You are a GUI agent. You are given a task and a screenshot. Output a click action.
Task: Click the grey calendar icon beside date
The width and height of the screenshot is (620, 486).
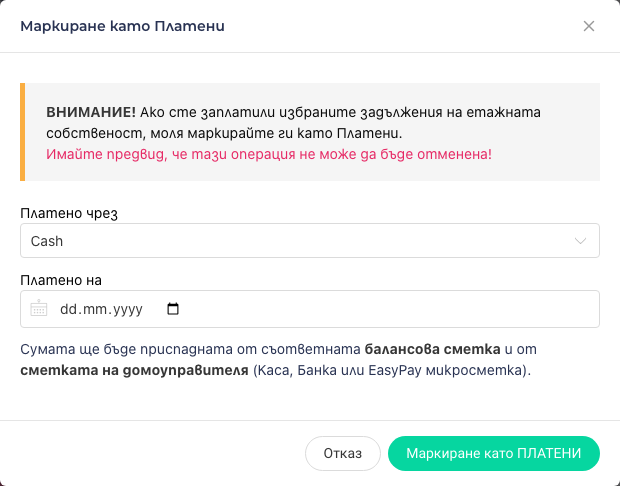(x=39, y=308)
